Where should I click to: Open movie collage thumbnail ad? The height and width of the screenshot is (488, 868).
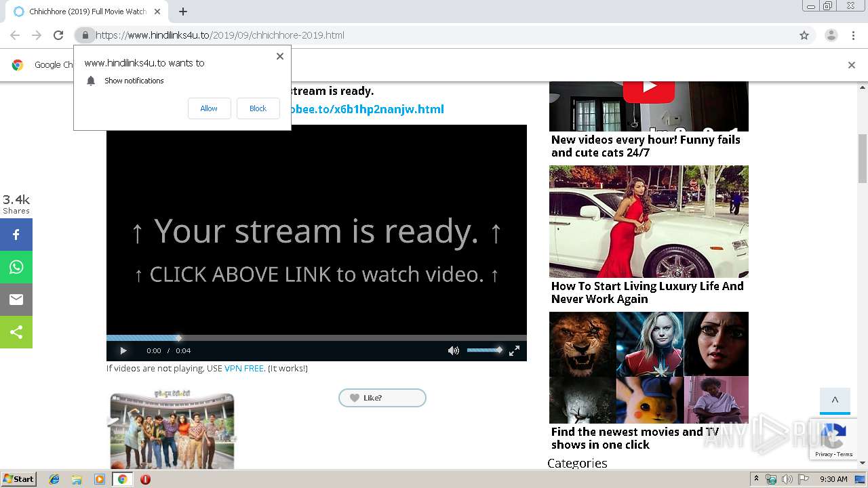(649, 367)
